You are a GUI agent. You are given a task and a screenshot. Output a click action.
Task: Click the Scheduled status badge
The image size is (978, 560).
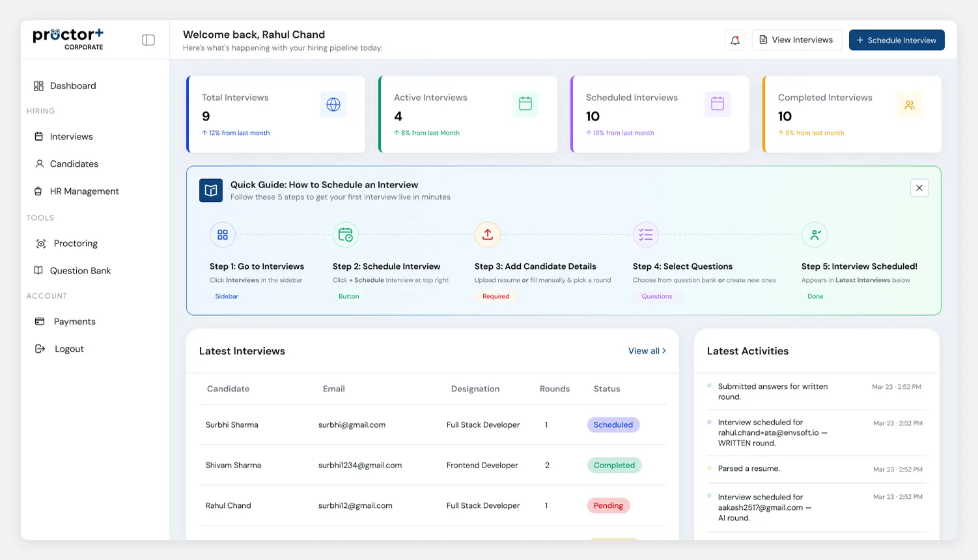coord(613,425)
